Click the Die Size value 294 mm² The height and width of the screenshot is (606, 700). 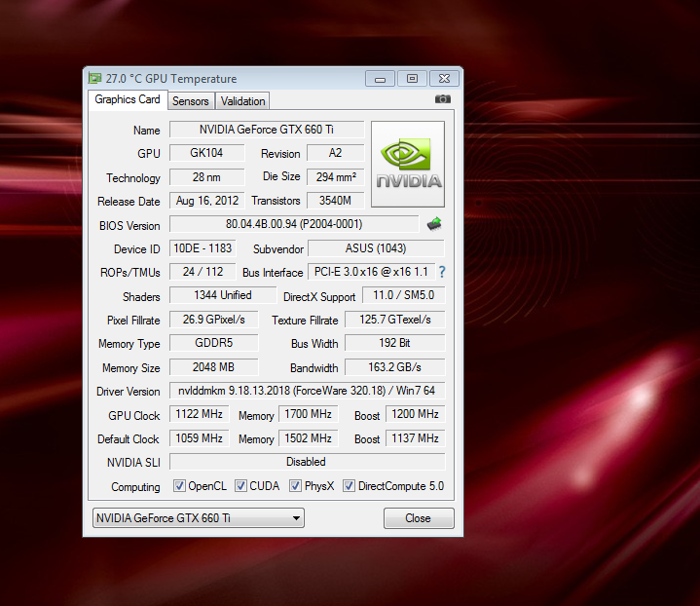pos(335,177)
